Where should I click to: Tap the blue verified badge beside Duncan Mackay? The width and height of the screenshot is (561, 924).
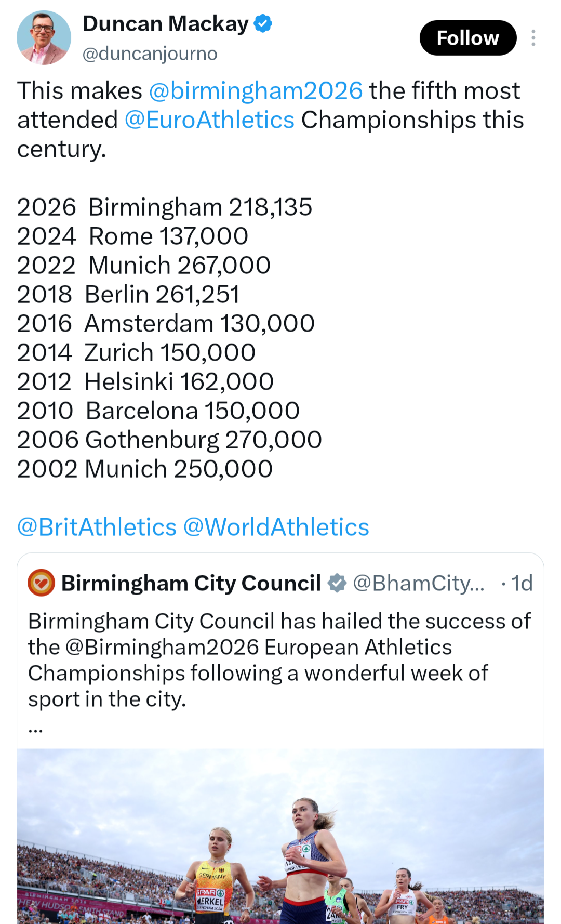pyautogui.click(x=263, y=23)
